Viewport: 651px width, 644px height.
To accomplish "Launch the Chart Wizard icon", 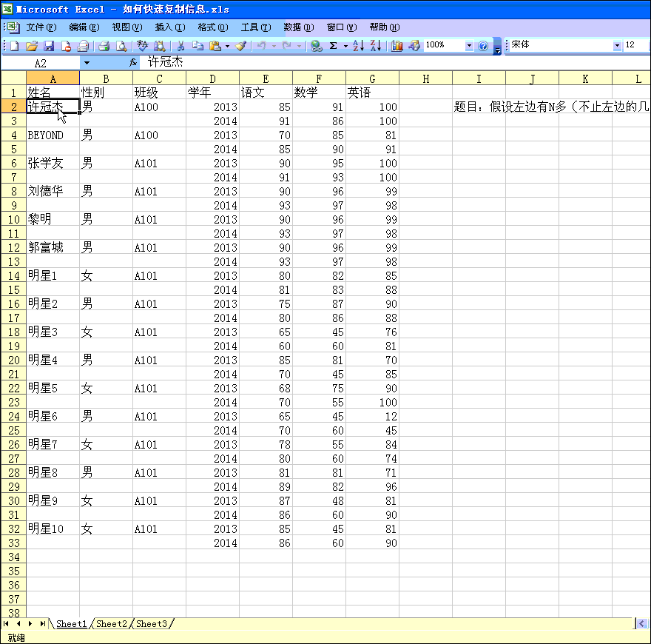I will click(397, 46).
